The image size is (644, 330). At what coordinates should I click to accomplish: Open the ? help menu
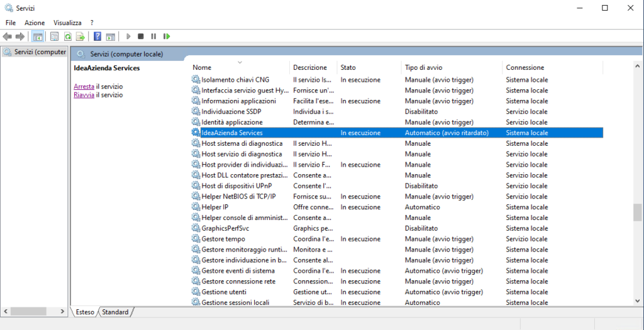pos(92,23)
